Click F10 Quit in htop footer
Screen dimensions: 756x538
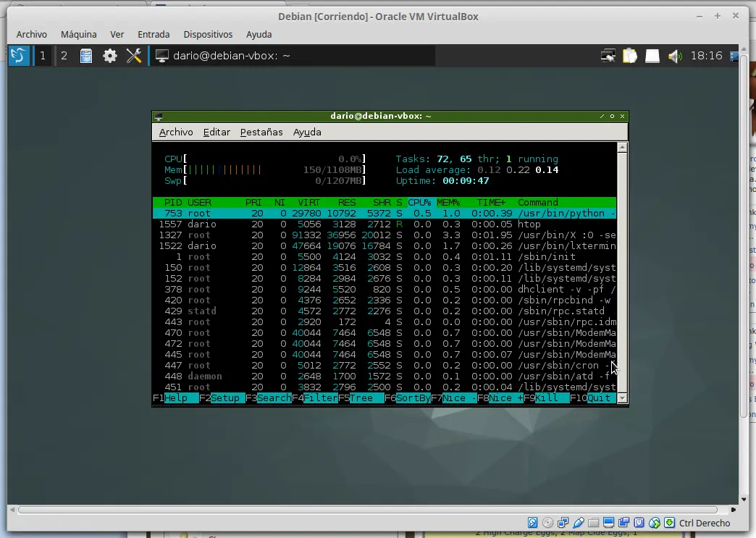(592, 398)
